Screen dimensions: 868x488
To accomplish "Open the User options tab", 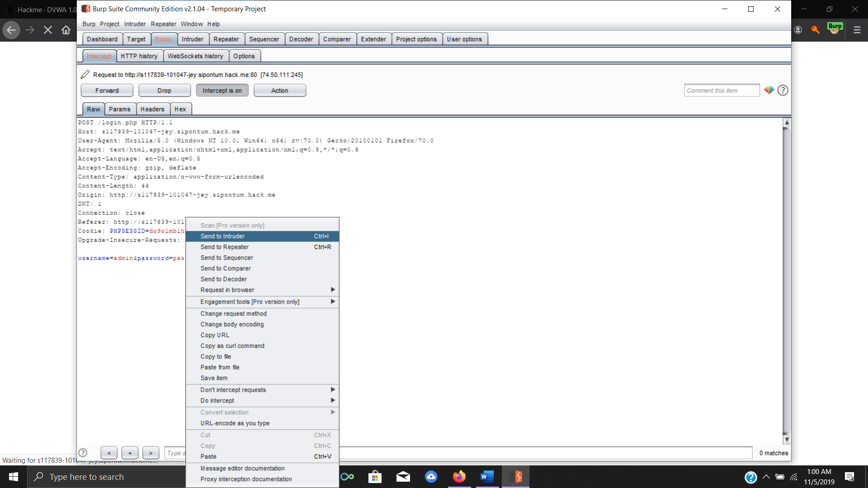I will pyautogui.click(x=464, y=39).
